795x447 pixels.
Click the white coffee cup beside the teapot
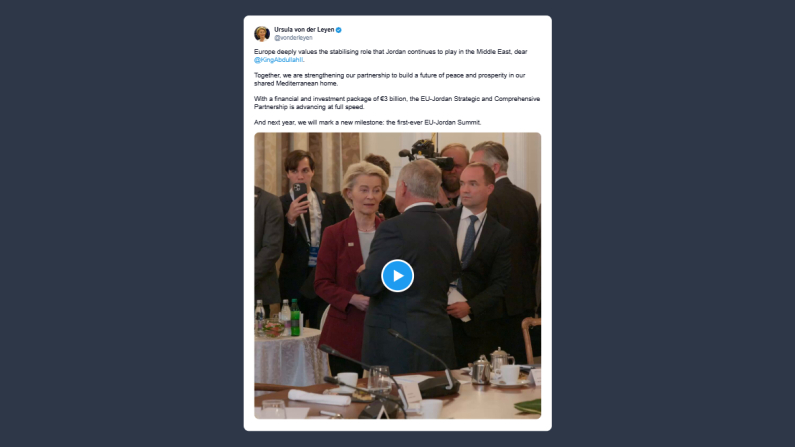click(509, 375)
